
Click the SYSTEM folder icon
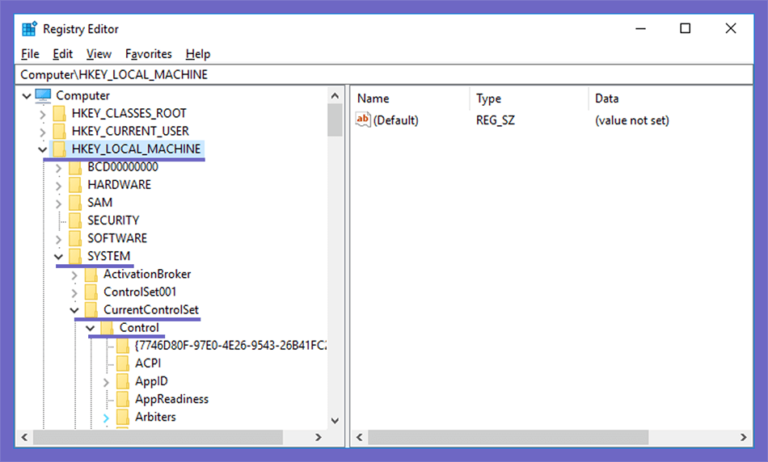[x=75, y=256]
